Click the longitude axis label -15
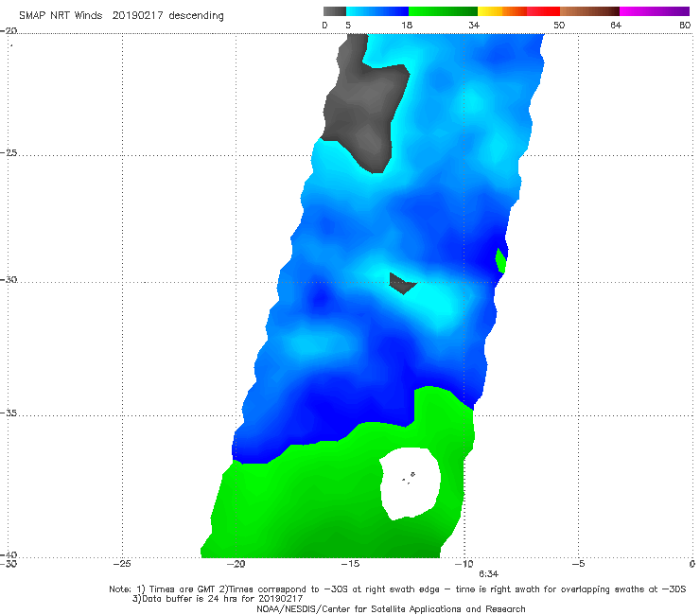Viewport: 700px width, 615px height. pyautogui.click(x=350, y=564)
